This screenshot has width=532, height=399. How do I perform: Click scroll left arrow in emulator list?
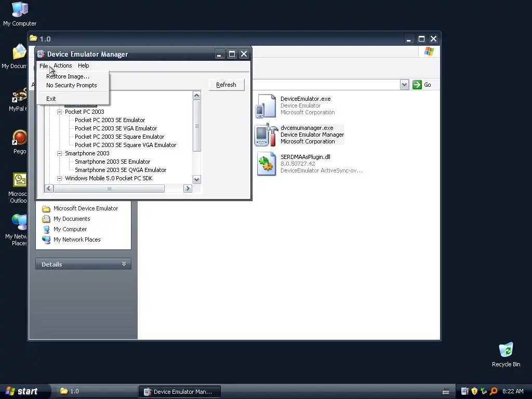(x=49, y=189)
